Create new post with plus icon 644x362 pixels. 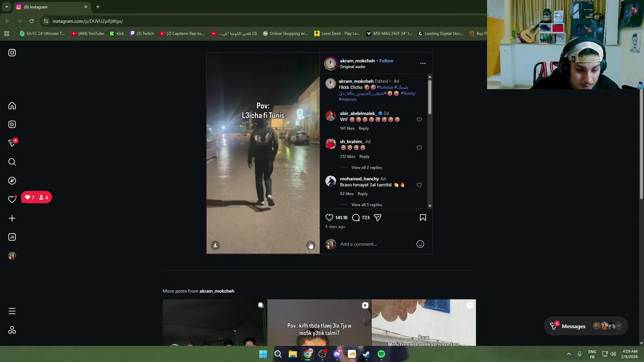pyautogui.click(x=12, y=218)
